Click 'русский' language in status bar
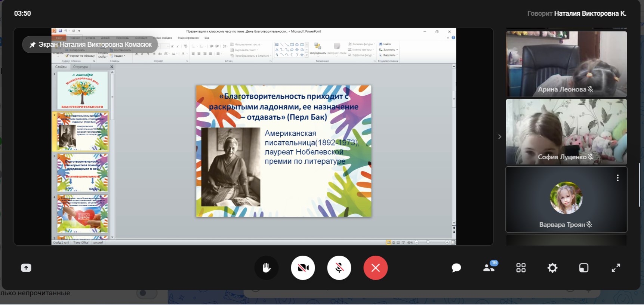644x305 pixels. point(98,243)
